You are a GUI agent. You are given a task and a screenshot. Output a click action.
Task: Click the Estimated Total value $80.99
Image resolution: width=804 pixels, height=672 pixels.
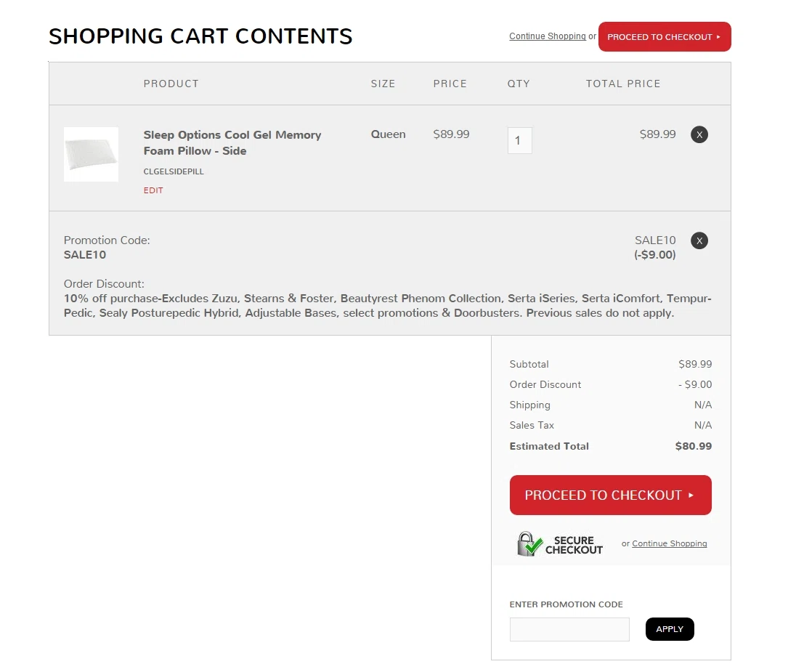coord(694,446)
